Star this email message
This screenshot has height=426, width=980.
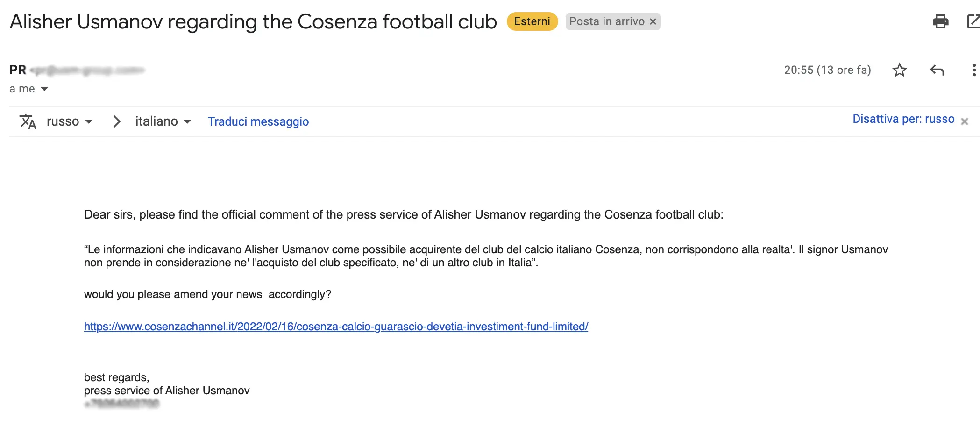[899, 70]
